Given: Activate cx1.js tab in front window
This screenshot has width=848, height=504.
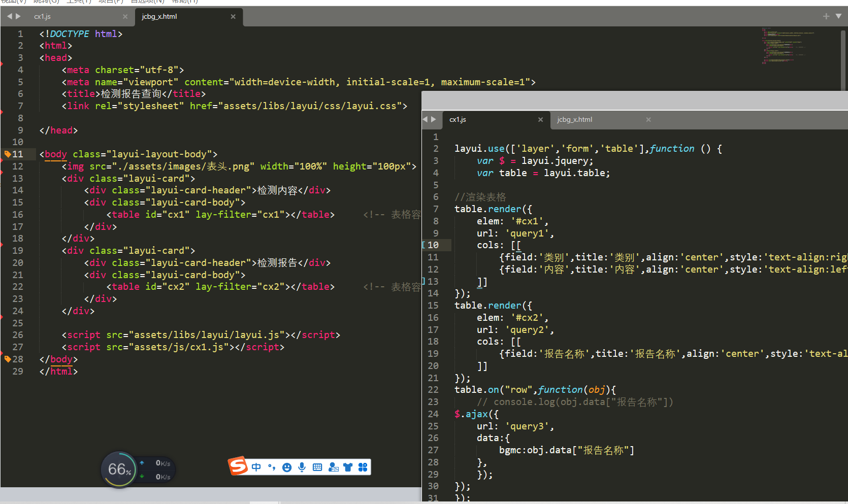Looking at the screenshot, I should pyautogui.click(x=458, y=119).
